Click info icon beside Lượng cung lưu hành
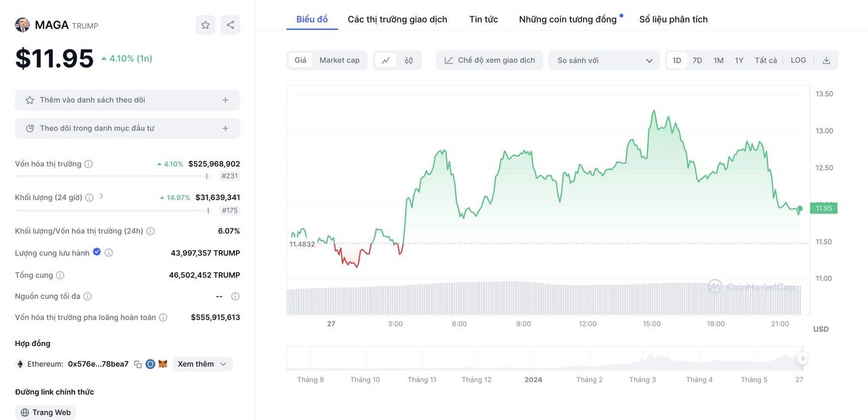 tap(108, 253)
